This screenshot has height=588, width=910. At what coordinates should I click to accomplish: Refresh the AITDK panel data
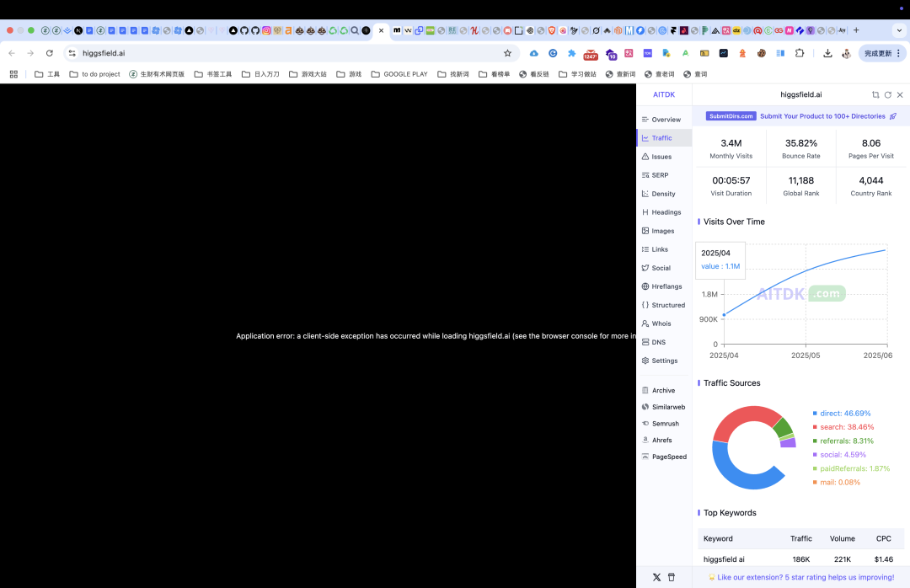[x=888, y=94]
